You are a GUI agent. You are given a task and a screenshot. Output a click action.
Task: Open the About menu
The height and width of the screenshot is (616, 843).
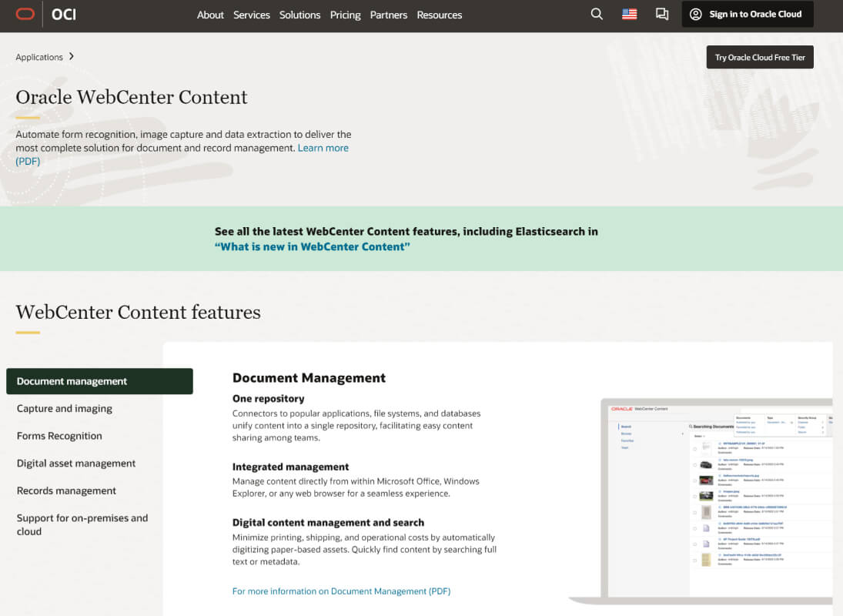click(x=210, y=15)
